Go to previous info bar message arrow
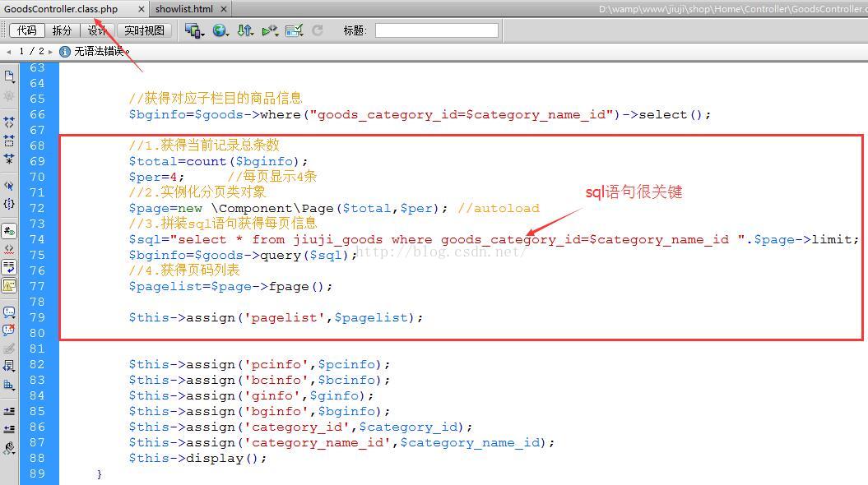The height and width of the screenshot is (485, 868). pos(9,52)
